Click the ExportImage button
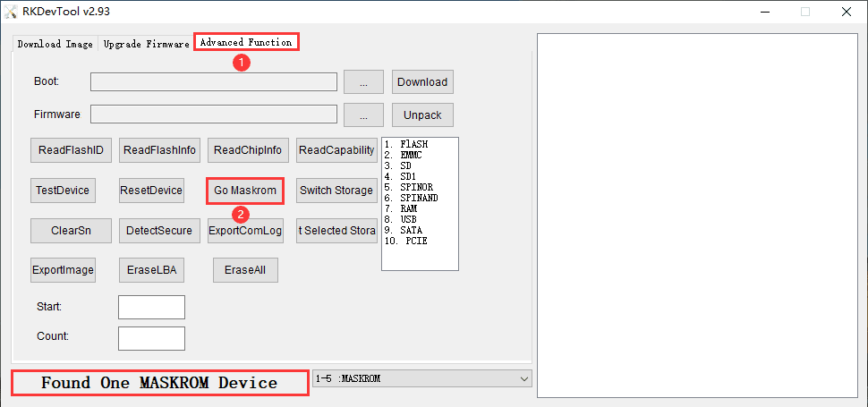 [63, 270]
